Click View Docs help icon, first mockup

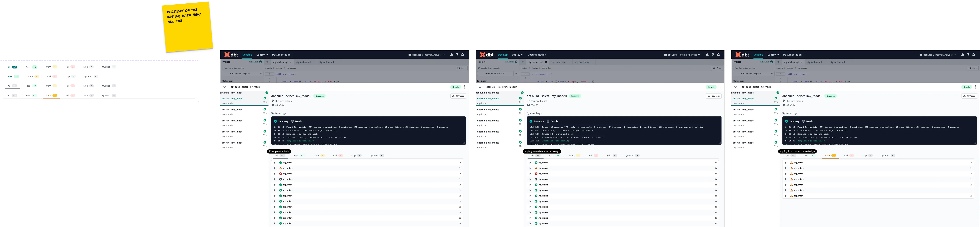tap(261, 62)
